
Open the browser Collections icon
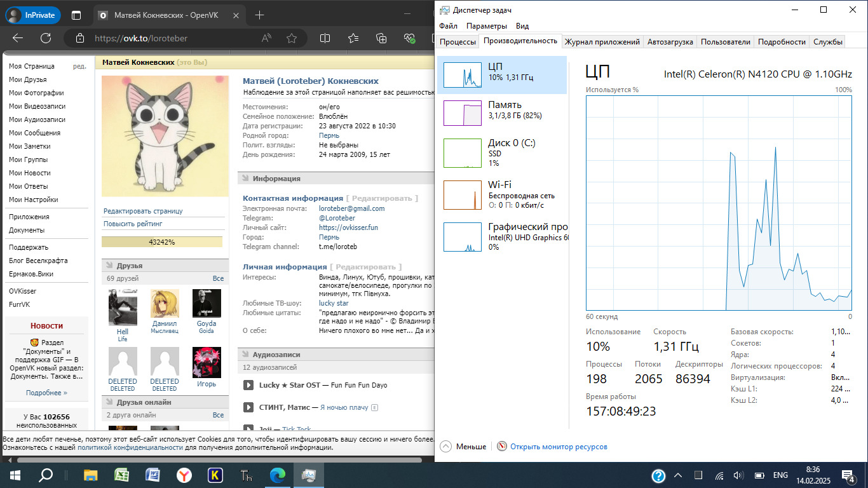(x=381, y=38)
